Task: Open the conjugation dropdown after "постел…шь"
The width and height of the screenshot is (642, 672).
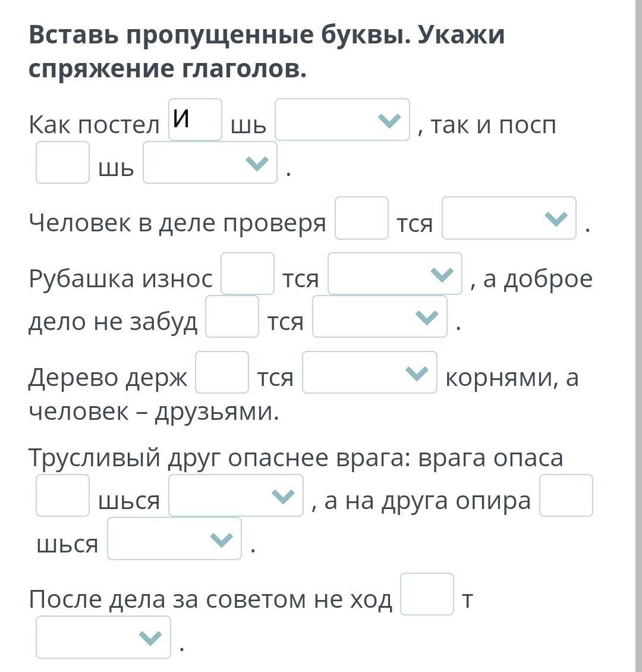Action: coord(342,120)
